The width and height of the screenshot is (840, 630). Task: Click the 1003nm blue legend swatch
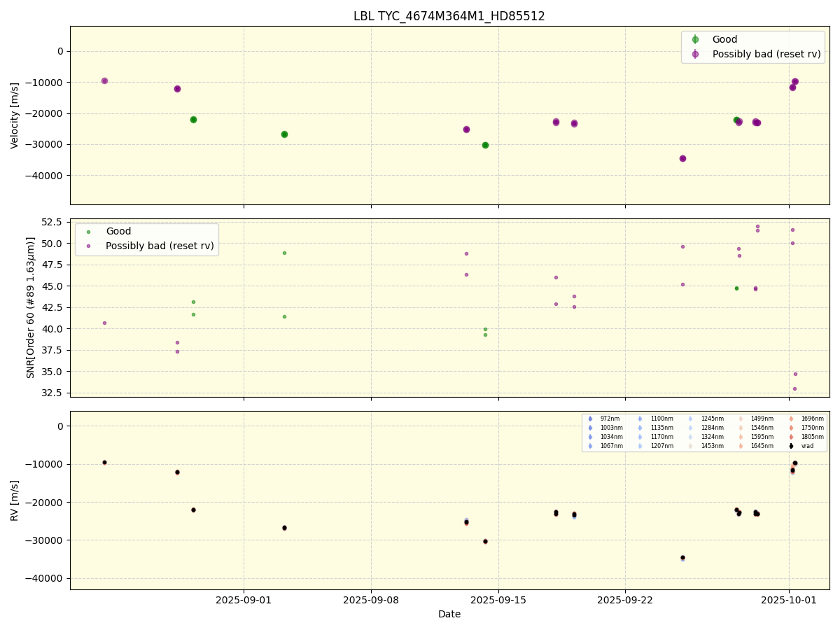590,428
